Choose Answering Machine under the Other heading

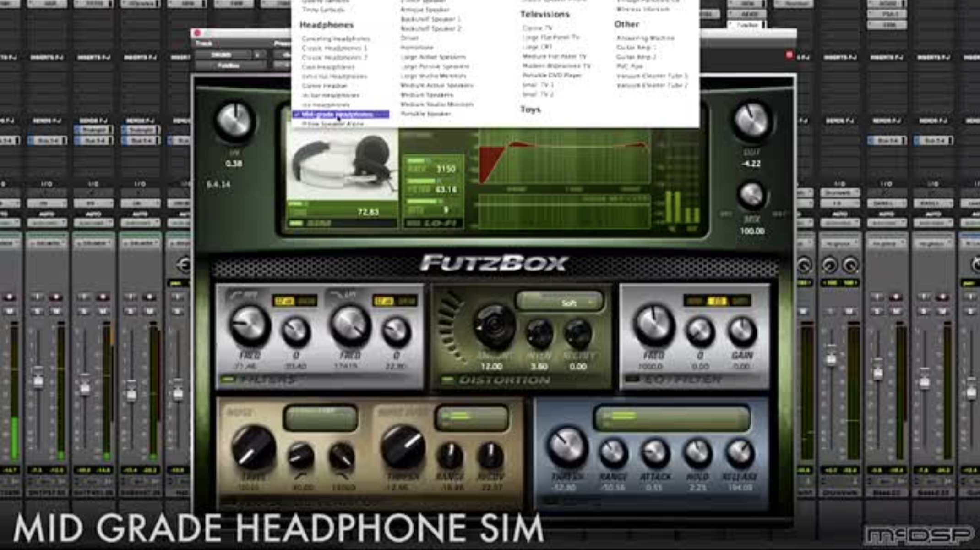click(x=645, y=38)
